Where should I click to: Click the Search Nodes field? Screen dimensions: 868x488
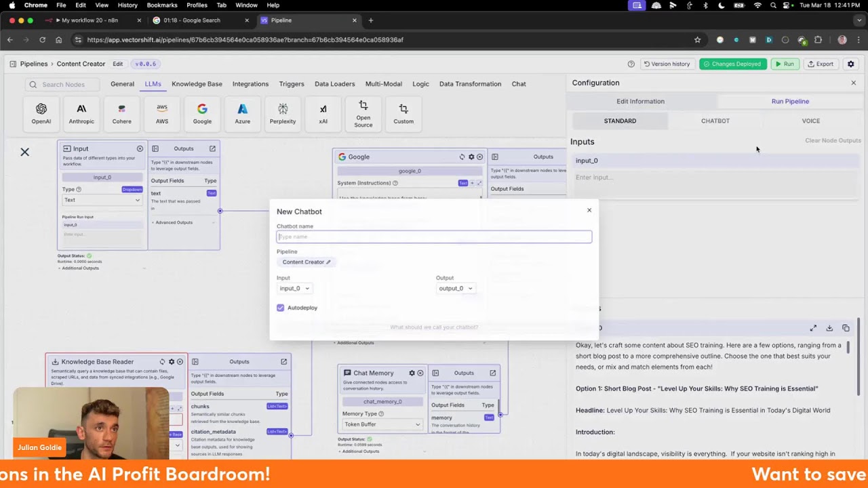[x=64, y=85]
